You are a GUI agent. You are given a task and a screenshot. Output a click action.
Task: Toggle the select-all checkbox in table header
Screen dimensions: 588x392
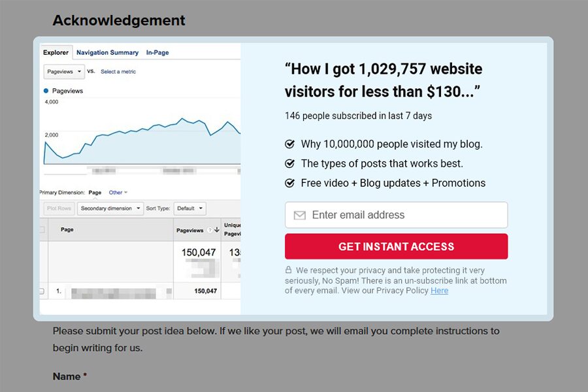[42, 230]
